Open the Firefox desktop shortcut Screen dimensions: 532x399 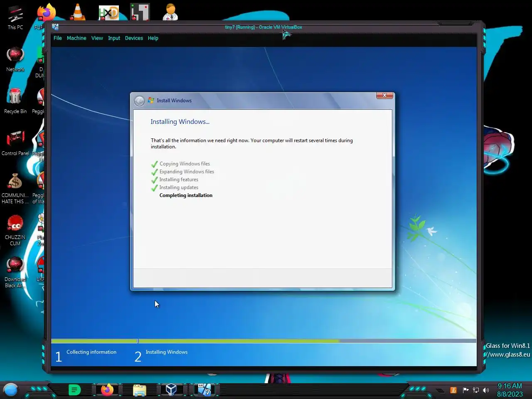point(46,12)
